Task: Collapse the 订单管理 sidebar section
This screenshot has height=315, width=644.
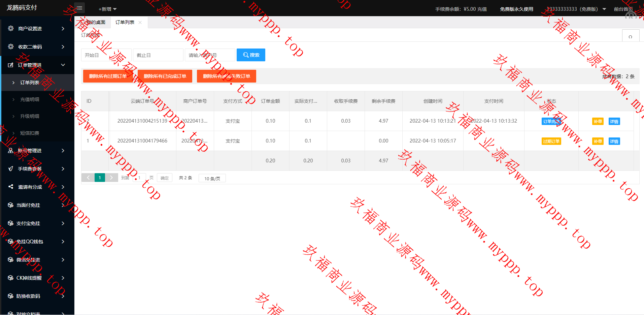Action: tap(63, 65)
